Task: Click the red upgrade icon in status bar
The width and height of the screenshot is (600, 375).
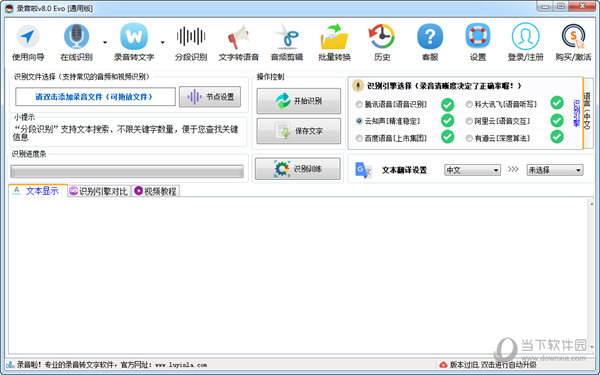Action: (443, 365)
